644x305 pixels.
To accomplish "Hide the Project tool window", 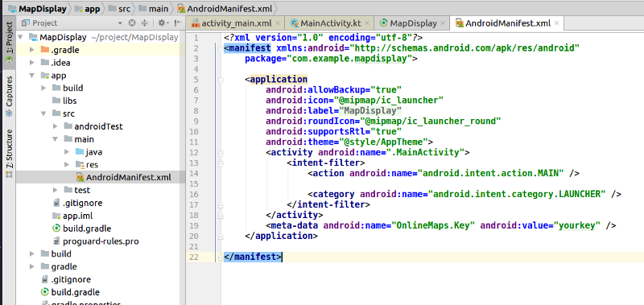I will [x=177, y=23].
